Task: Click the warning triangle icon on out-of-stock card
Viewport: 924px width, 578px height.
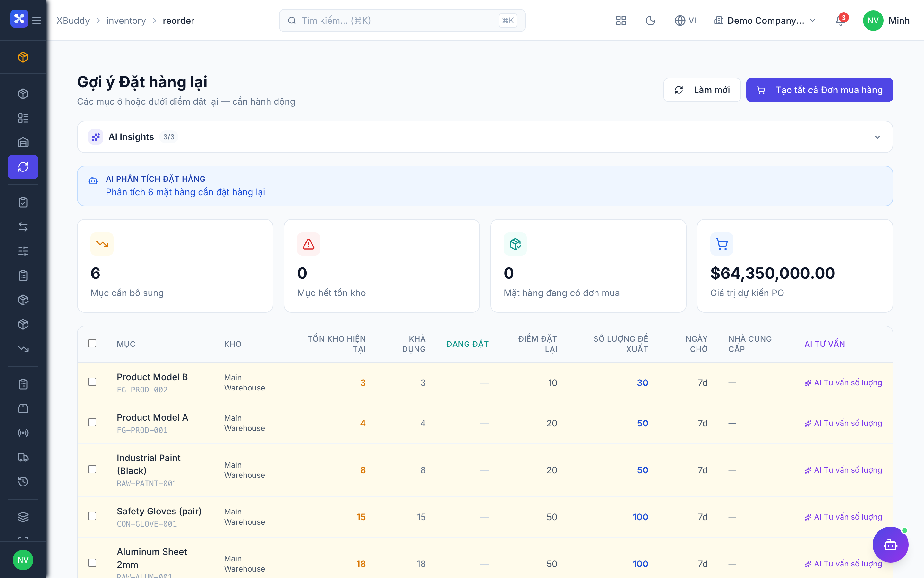Action: 309,244
